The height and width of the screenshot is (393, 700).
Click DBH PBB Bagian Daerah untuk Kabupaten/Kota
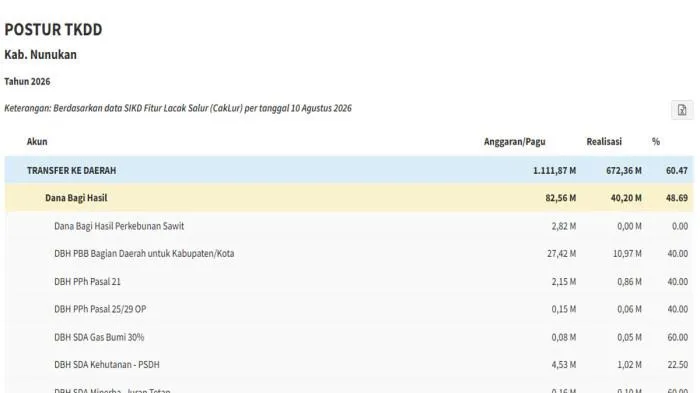pos(144,254)
